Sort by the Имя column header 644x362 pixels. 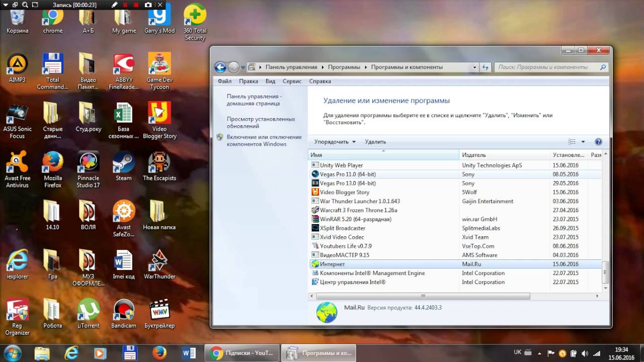383,155
